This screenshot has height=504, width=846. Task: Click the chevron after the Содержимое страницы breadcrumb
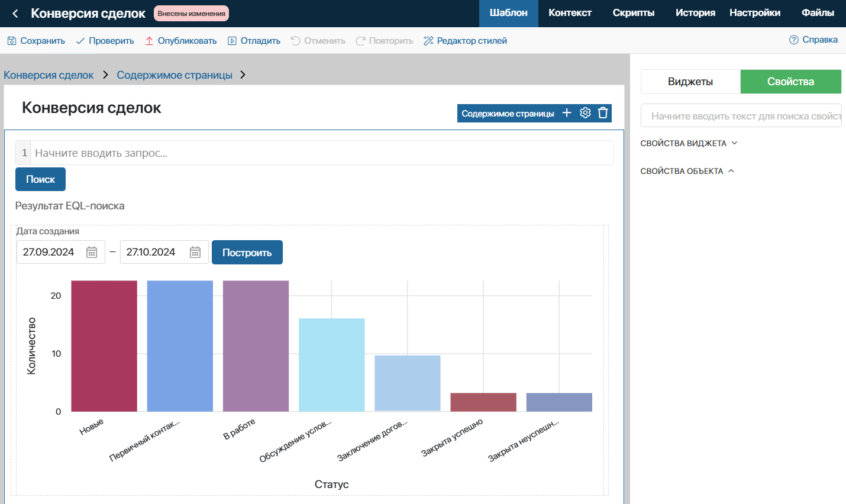pos(243,75)
